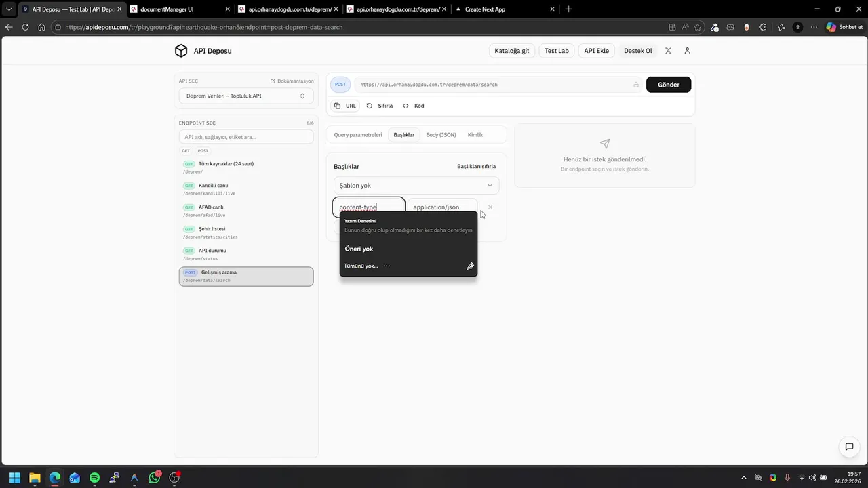Click the API Deposu cube logo
The height and width of the screenshot is (488, 868).
181,51
